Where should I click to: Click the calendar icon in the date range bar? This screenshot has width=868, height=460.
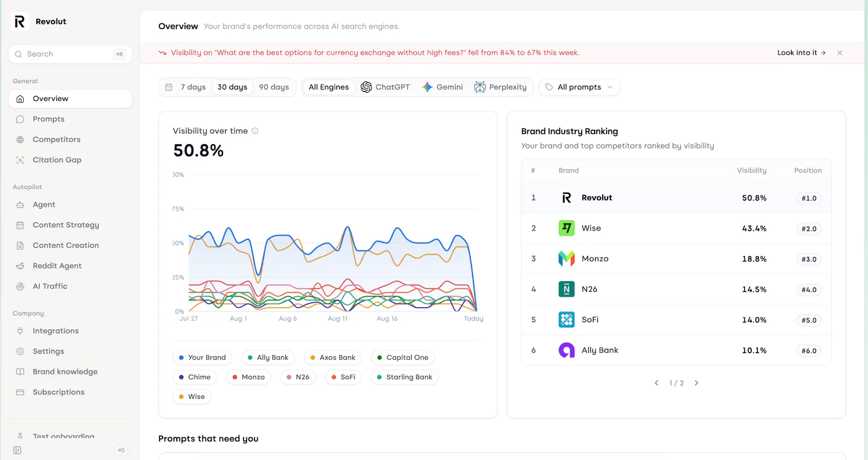click(169, 87)
